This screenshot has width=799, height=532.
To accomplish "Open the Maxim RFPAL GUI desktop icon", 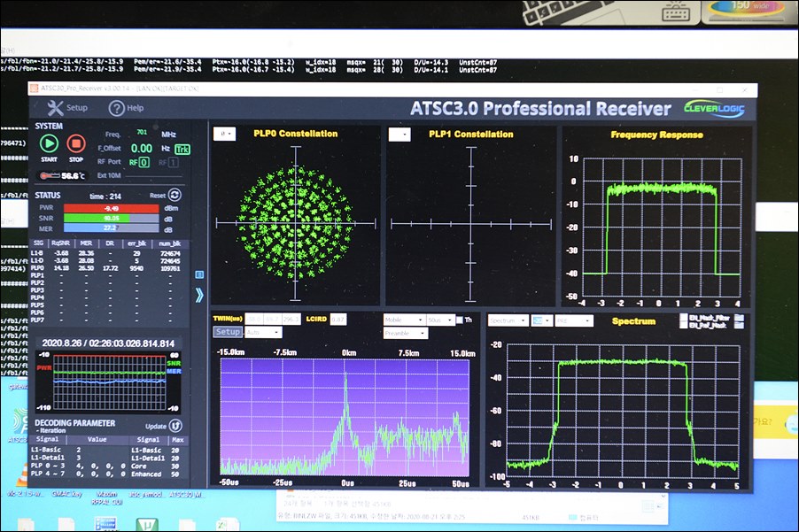I will [107, 497].
